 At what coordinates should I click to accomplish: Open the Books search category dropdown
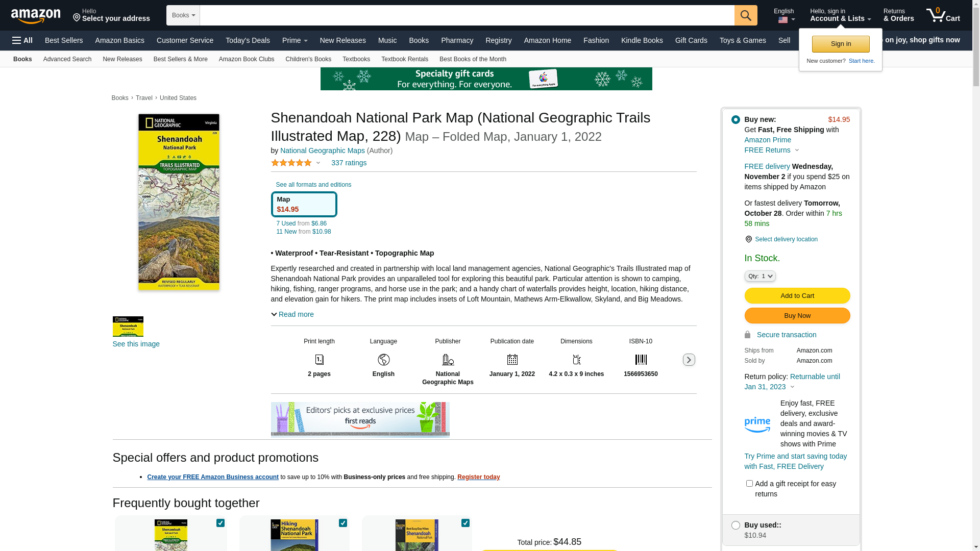point(183,15)
